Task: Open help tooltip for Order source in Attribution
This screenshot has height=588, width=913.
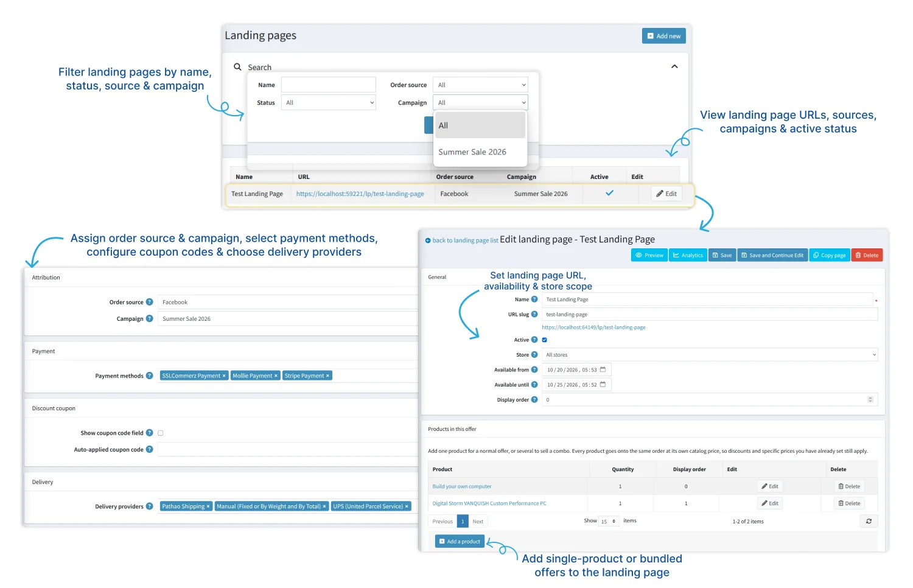Action: (x=149, y=302)
